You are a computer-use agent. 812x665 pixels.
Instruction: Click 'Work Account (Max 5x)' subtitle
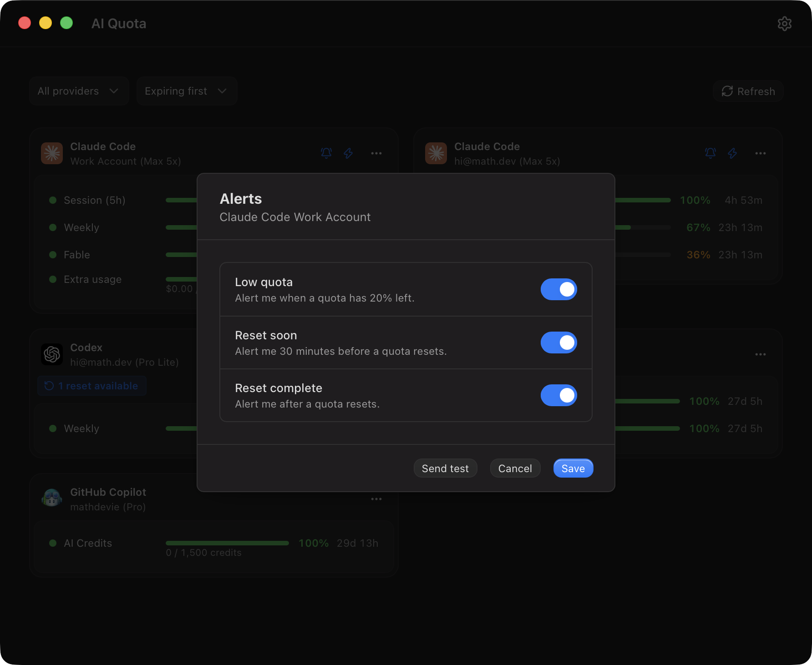126,161
